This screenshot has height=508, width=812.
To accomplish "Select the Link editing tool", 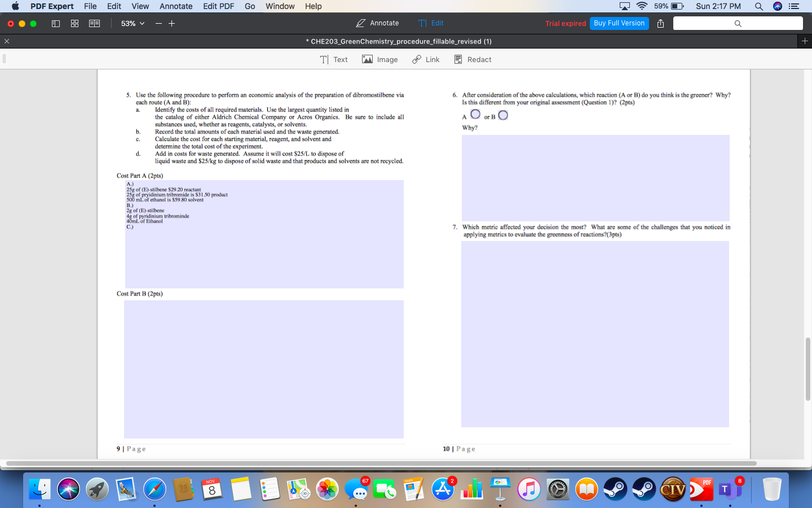I will 425,59.
